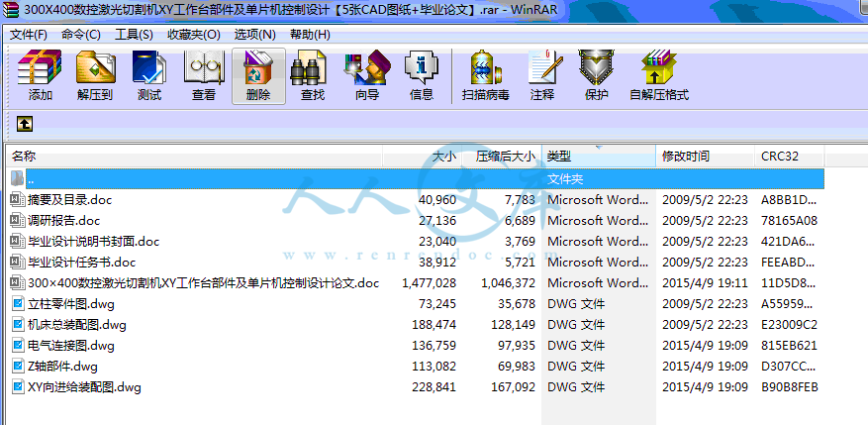Click size value 40,960
This screenshot has width=868, height=425.
437,199
